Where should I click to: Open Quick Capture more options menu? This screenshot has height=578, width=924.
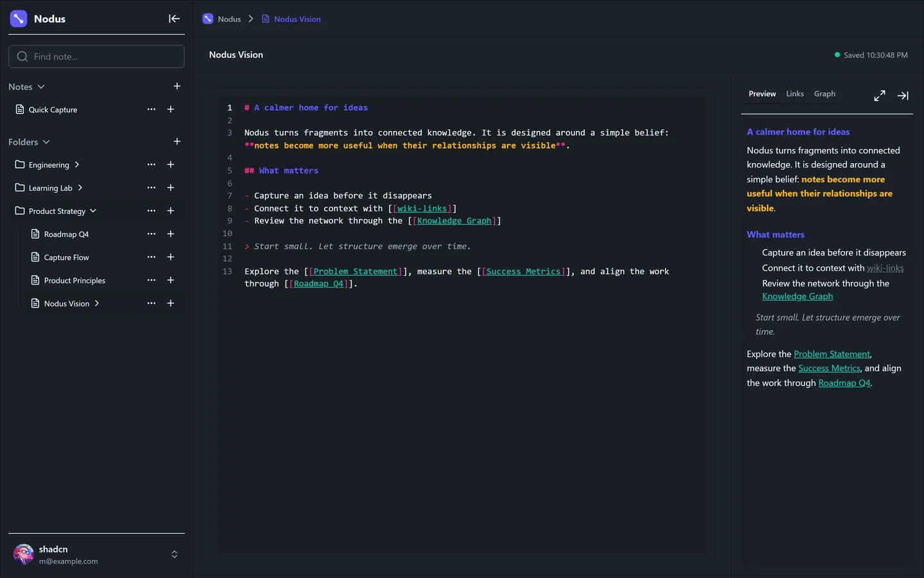pyautogui.click(x=151, y=109)
